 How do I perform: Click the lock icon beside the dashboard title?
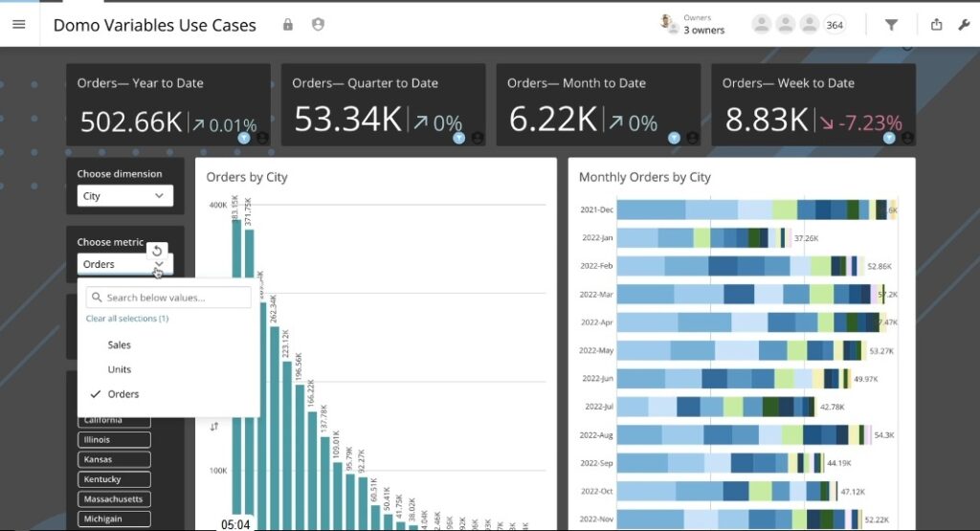pos(288,25)
